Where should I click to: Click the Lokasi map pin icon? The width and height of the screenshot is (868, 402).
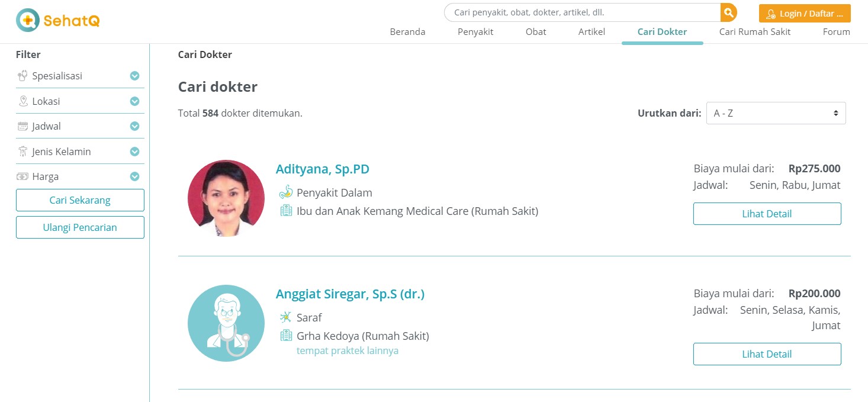(23, 101)
